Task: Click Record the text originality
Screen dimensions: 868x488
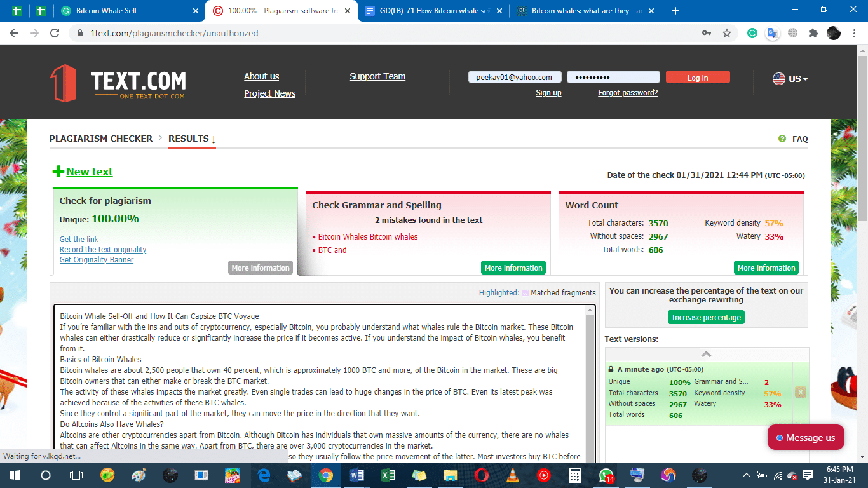Action: coord(103,250)
